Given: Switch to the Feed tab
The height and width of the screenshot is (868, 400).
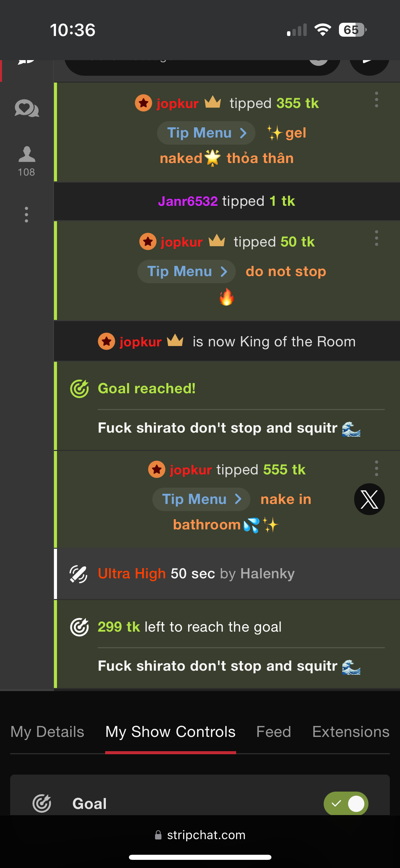Looking at the screenshot, I should tap(274, 731).
